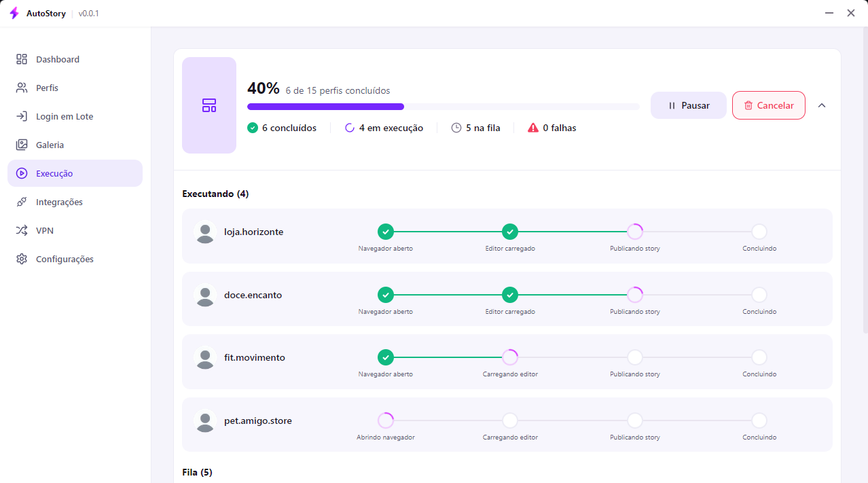Select the pet.amigo.store profile name

258,421
